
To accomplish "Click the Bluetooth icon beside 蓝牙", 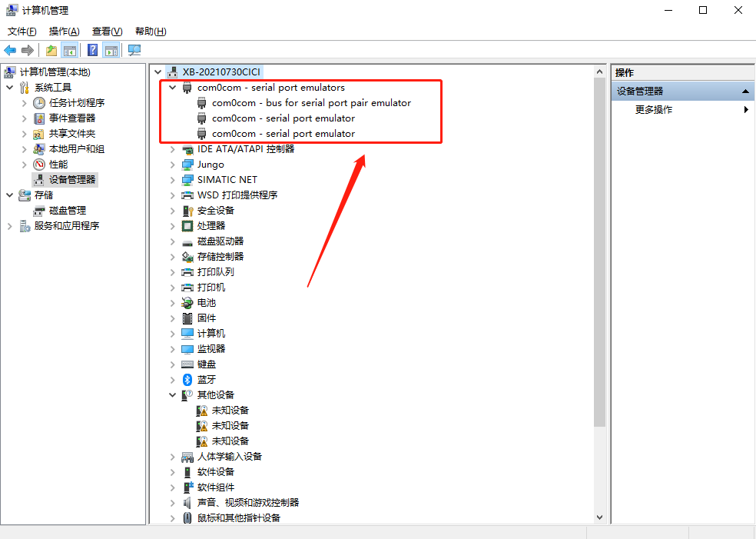I will click(x=187, y=380).
